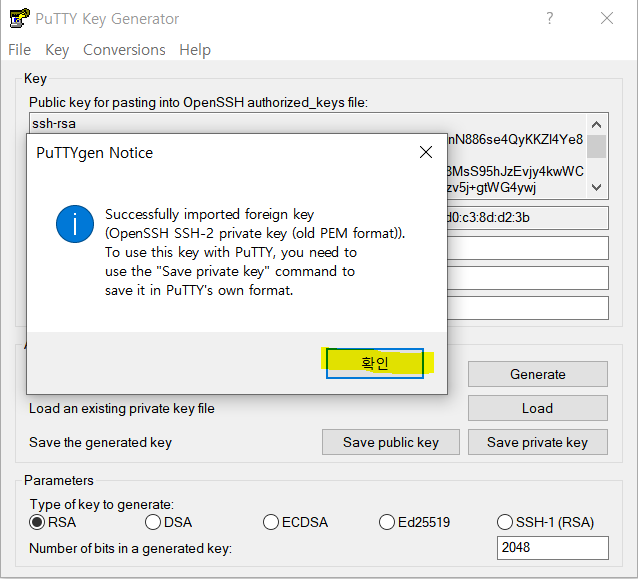This screenshot has height=579, width=638.
Task: Click the 'PuTTYgen Notice' dialog title
Action: 94,153
